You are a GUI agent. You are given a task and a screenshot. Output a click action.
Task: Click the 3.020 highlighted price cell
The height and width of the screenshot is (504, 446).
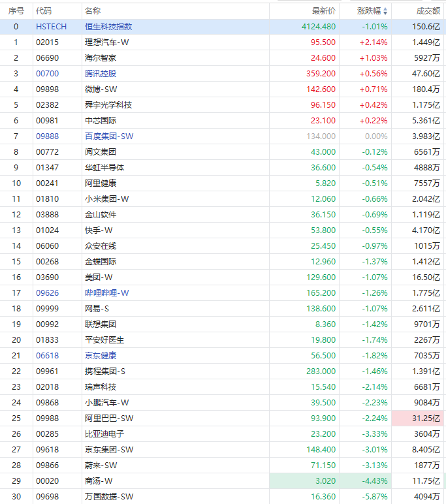(304, 481)
